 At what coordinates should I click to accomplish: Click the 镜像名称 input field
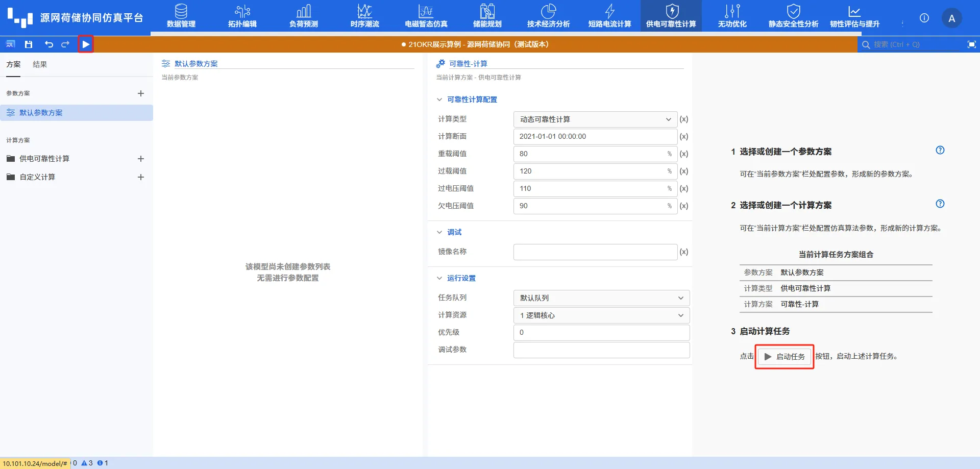coord(595,252)
